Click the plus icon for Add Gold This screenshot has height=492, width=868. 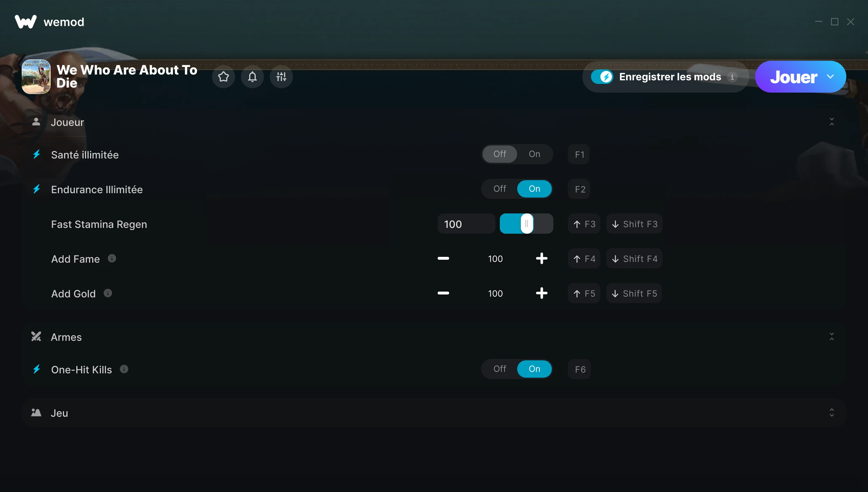point(541,293)
